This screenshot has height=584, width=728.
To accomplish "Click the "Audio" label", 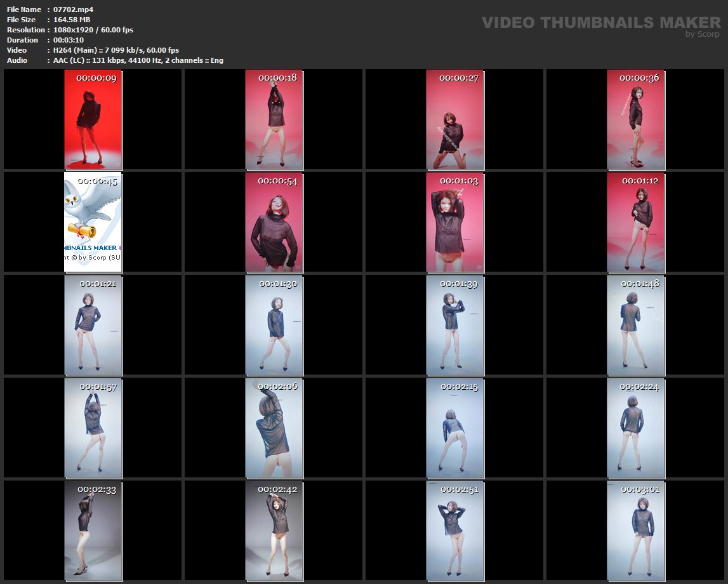I will 17,60.
